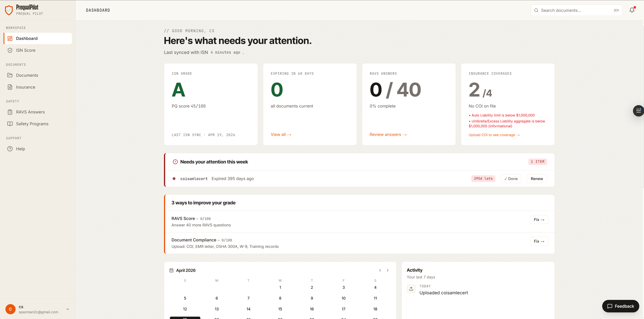Mark coisamlecert as Done

click(511, 179)
